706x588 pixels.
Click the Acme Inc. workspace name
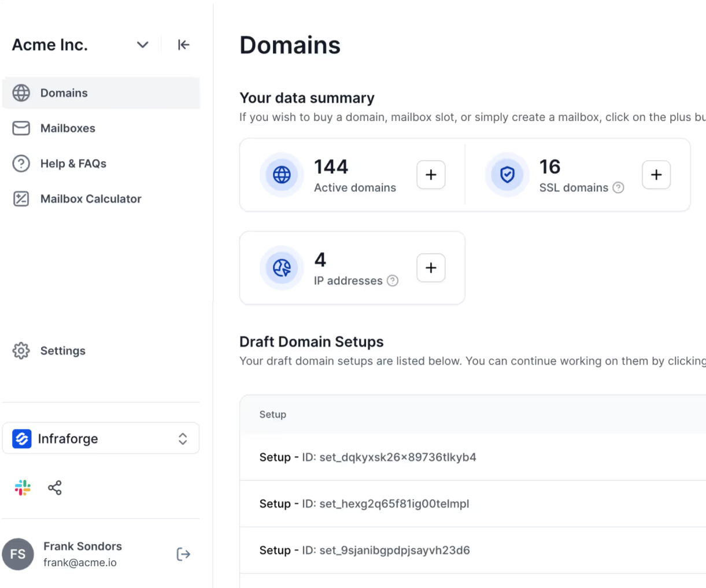click(x=50, y=45)
